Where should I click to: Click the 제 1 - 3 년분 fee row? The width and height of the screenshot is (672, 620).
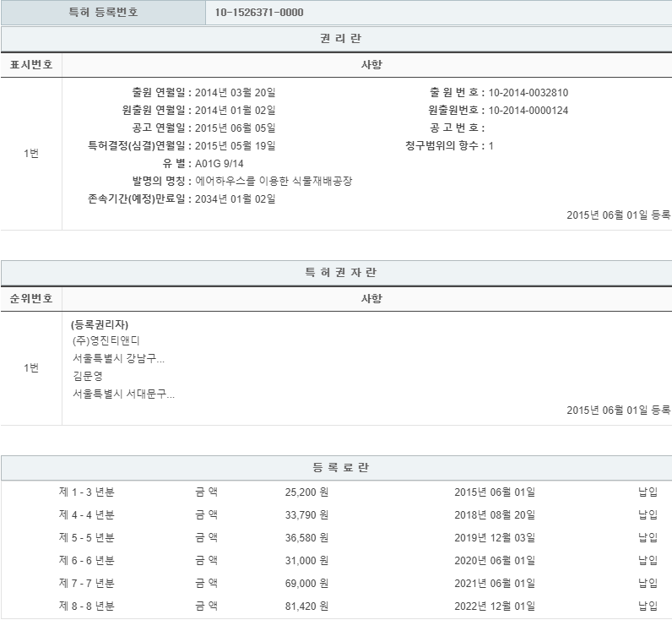click(87, 492)
